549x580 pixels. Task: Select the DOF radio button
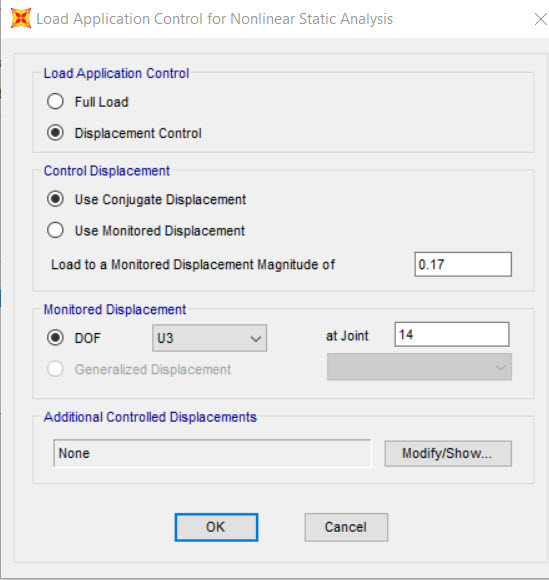55,337
